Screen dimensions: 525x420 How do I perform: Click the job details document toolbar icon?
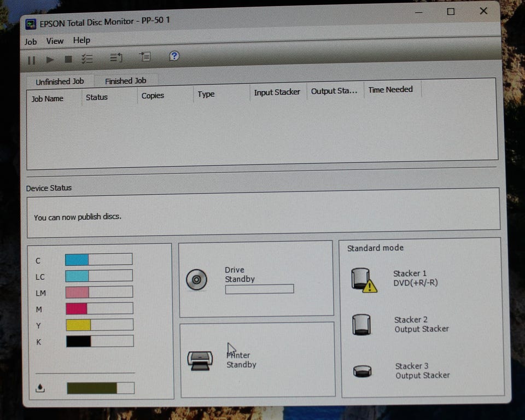(x=145, y=57)
